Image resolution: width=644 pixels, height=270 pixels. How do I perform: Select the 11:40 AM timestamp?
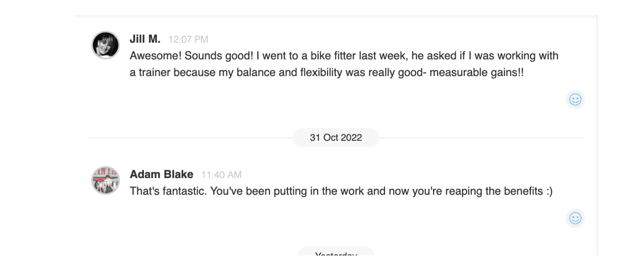point(221,175)
